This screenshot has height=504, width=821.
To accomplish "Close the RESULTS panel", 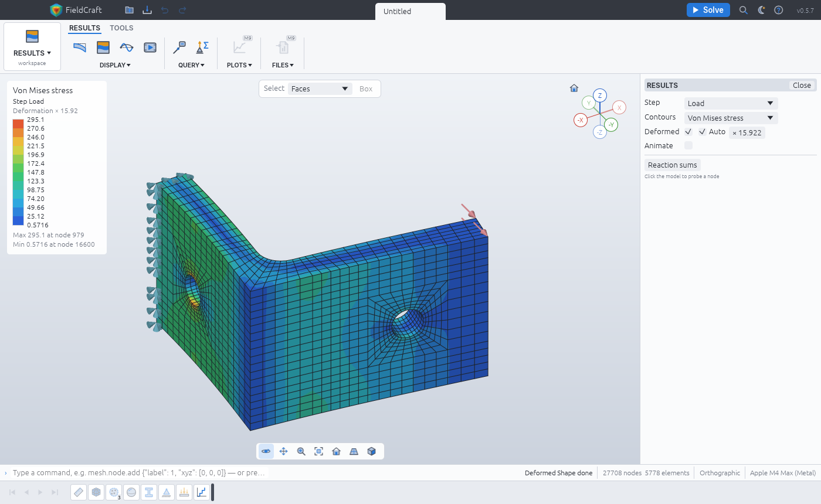I will tap(802, 86).
